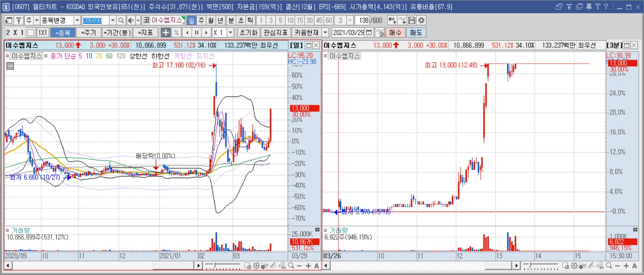The image size is (644, 275).
Task: Expand the speaker options dropdown arrow
Action: pyautogui.click(x=138, y=20)
